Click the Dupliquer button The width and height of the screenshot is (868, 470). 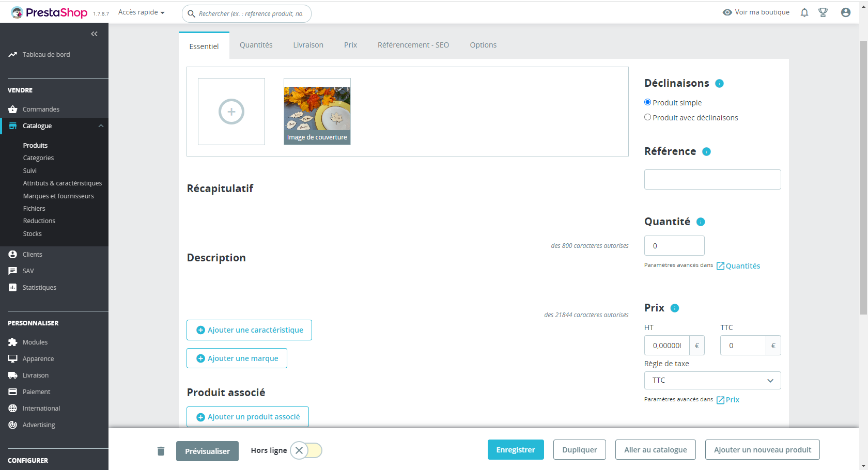pos(580,450)
